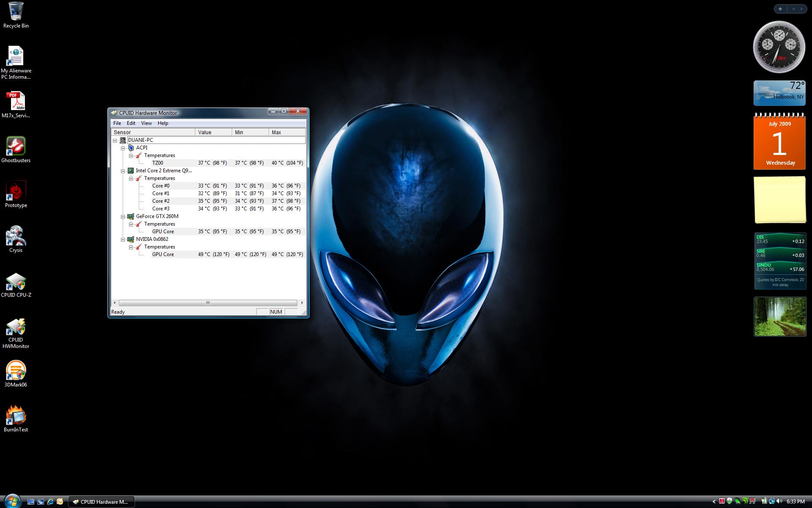Click the horizontal scrollbar thumb
This screenshot has height=508, width=812.
coord(208,303)
